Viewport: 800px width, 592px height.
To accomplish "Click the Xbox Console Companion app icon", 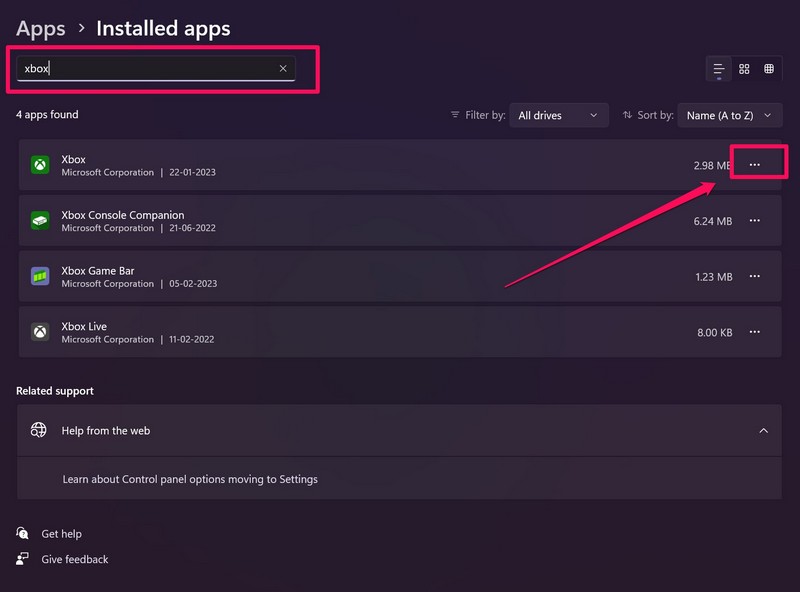I will (x=40, y=221).
